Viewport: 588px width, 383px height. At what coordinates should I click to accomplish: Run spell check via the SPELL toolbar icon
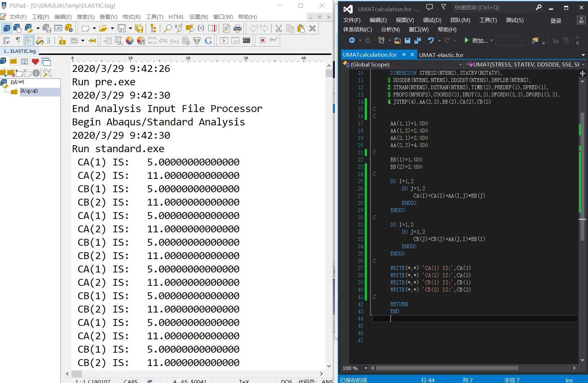point(74,41)
